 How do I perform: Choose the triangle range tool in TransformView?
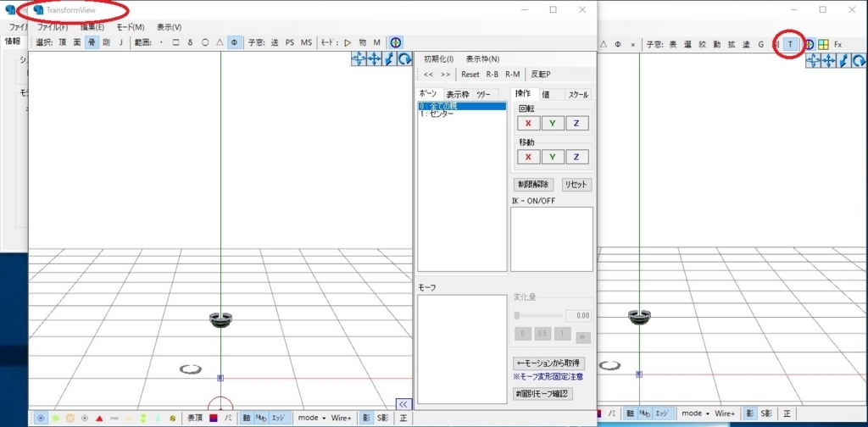220,42
